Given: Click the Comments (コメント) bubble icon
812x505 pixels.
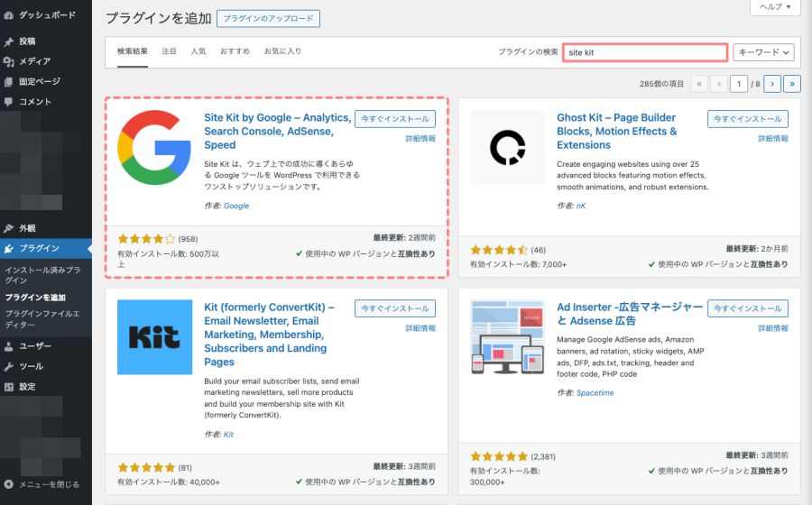Looking at the screenshot, I should (8, 102).
